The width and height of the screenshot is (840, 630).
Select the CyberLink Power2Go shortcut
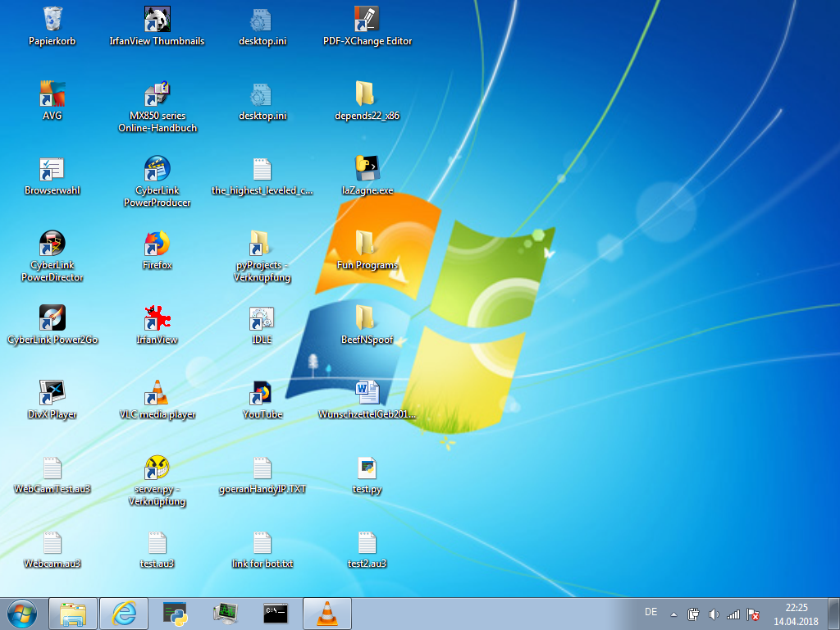[x=52, y=325]
